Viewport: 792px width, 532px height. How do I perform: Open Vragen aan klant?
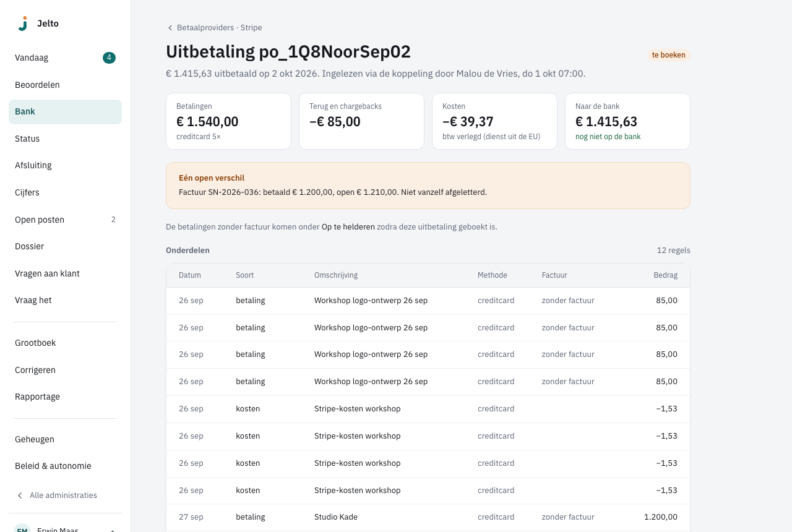click(65, 273)
